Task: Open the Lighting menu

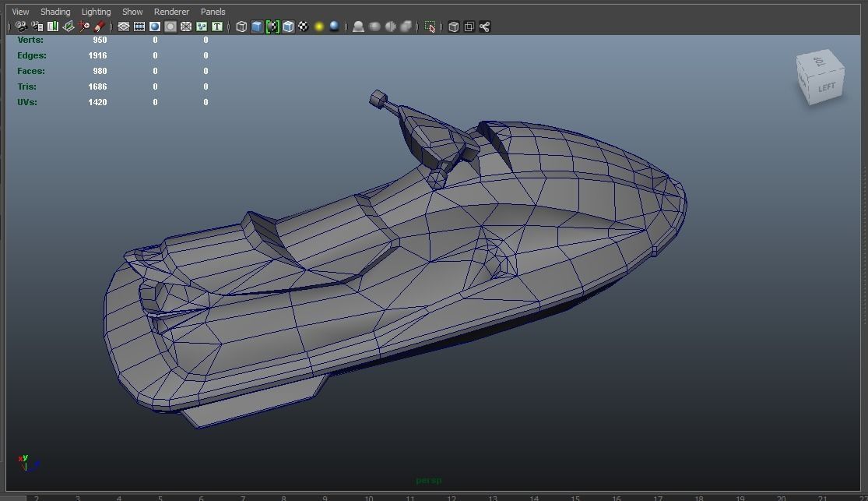Action: click(x=96, y=12)
